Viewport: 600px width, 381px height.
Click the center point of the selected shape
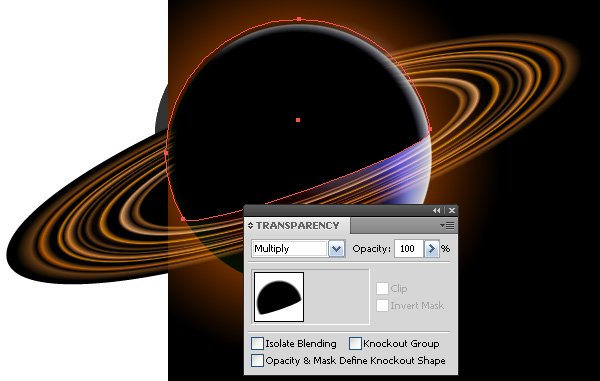point(298,120)
